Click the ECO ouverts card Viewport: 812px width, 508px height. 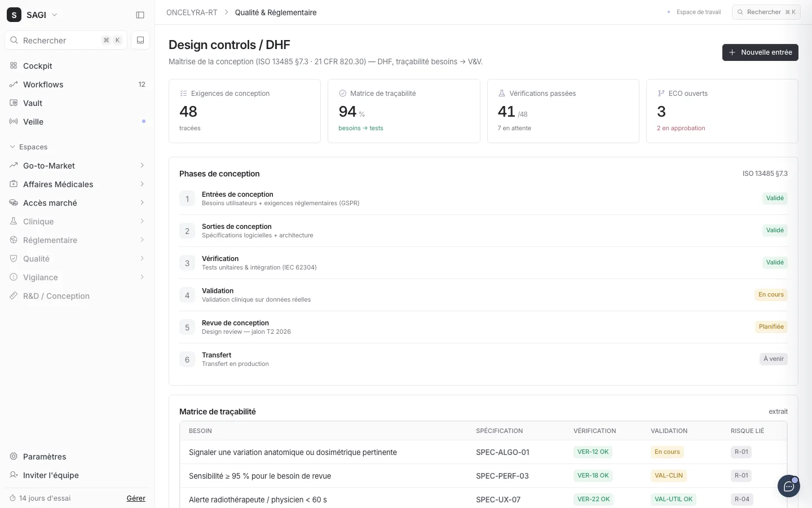click(722, 111)
